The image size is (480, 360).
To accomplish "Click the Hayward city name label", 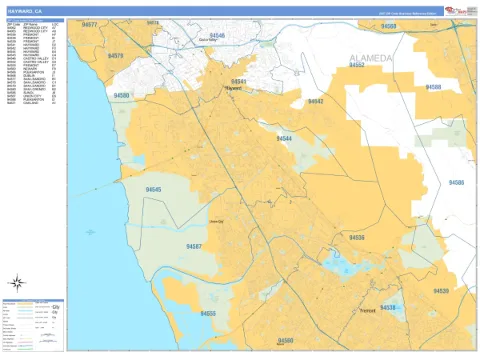I will 234,88.
